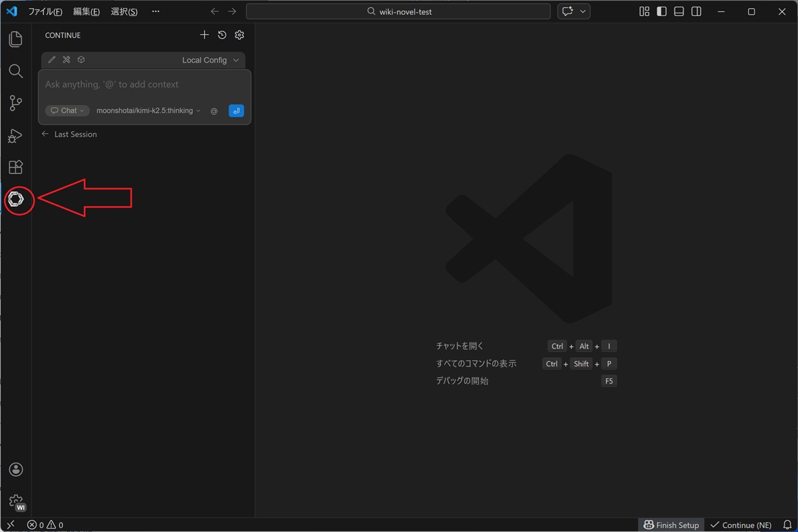Open Continue settings gear
The height and width of the screenshot is (532, 798).
click(239, 35)
